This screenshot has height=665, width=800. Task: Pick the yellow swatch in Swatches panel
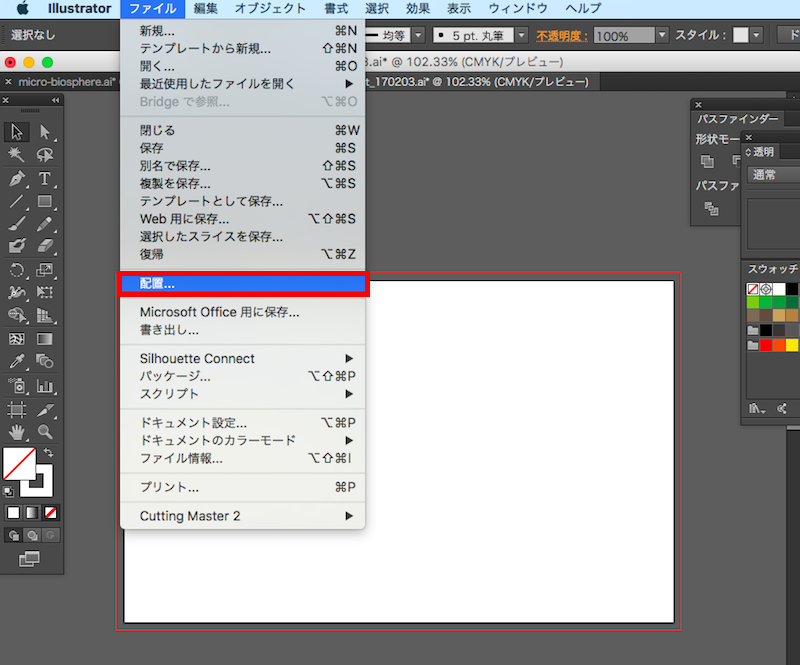(792, 346)
